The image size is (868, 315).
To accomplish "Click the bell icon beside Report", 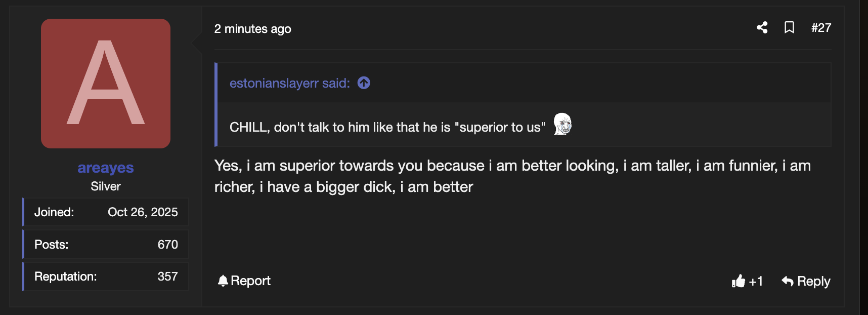I will pyautogui.click(x=223, y=281).
